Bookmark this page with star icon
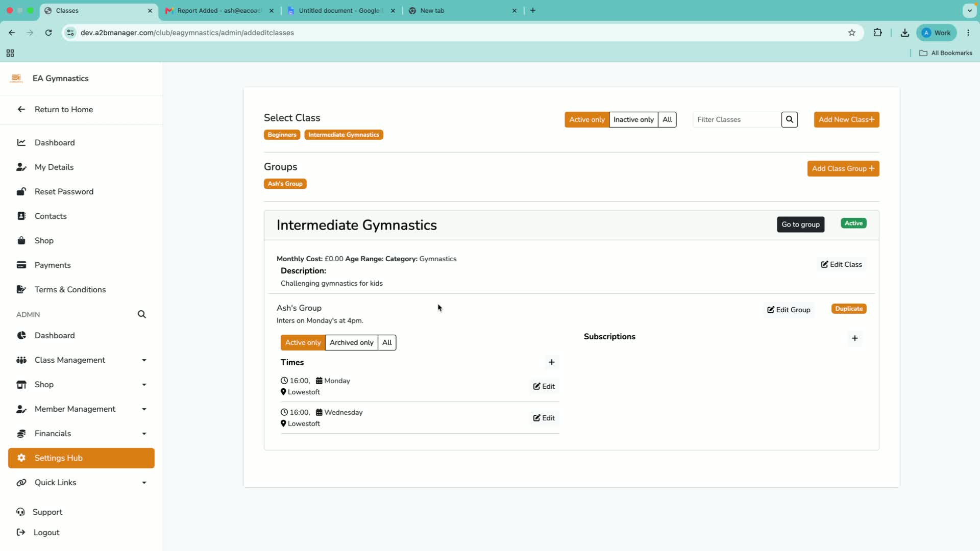The width and height of the screenshot is (980, 551). [x=852, y=33]
